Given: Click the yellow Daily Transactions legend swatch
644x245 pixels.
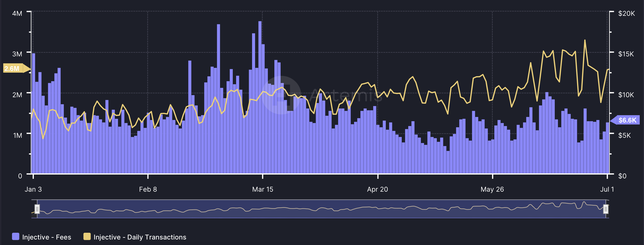Looking at the screenshot, I should 87,236.
